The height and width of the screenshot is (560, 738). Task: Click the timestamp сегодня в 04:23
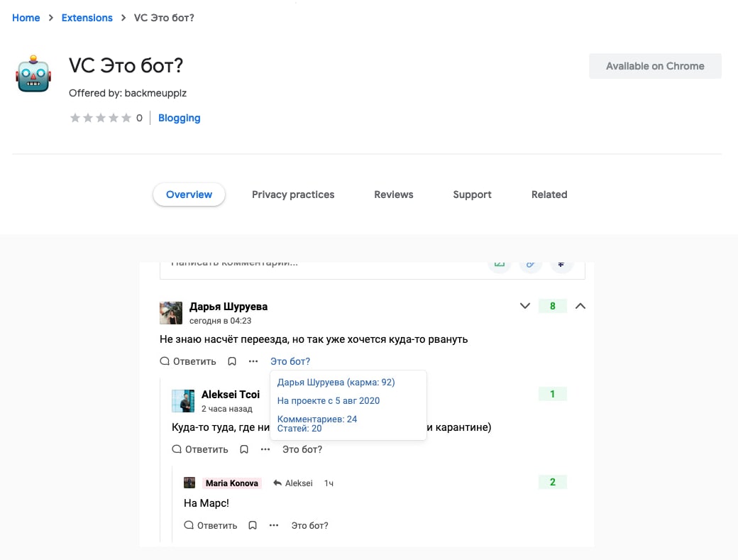220,321
